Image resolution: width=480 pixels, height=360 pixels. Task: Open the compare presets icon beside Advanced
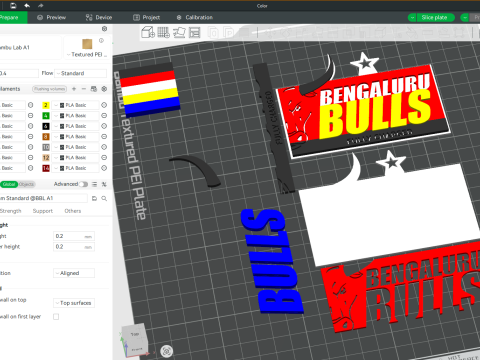[104, 184]
